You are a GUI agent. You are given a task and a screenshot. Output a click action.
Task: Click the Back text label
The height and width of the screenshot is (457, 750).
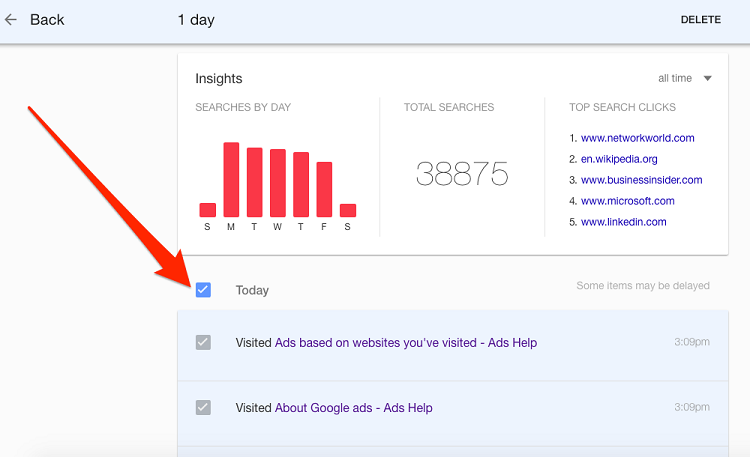[47, 20]
